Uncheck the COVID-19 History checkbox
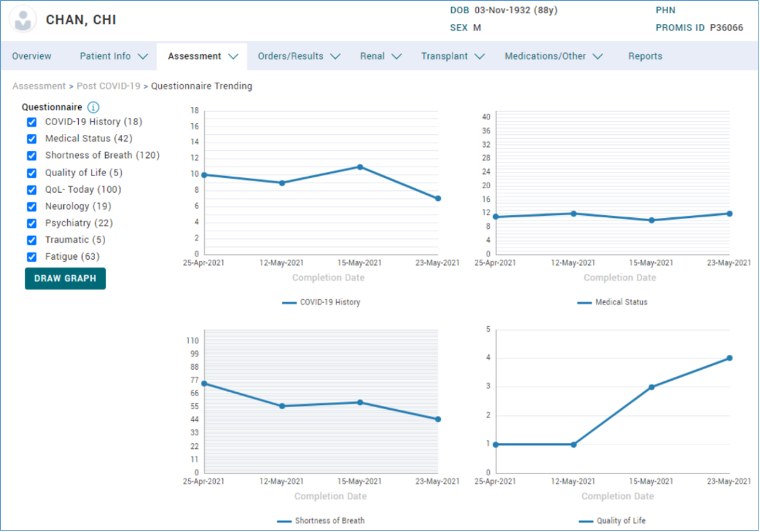The width and height of the screenshot is (760, 532). [32, 122]
